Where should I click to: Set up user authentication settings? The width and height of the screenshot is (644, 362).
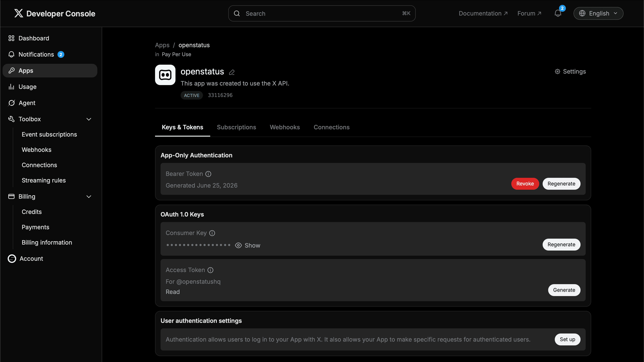568,339
